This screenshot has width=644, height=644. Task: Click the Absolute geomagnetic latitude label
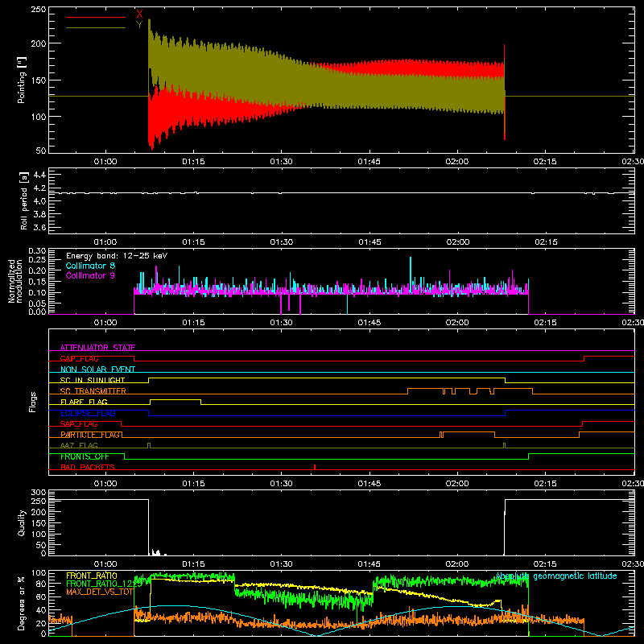tap(556, 576)
